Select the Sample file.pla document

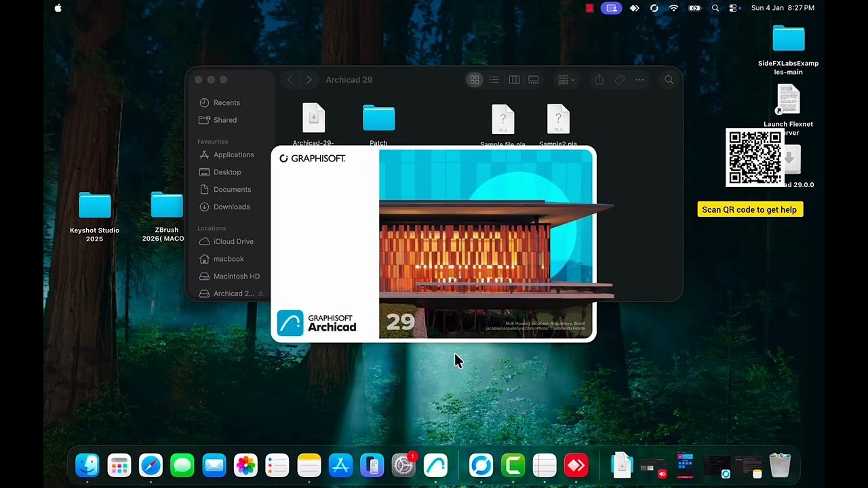(502, 119)
